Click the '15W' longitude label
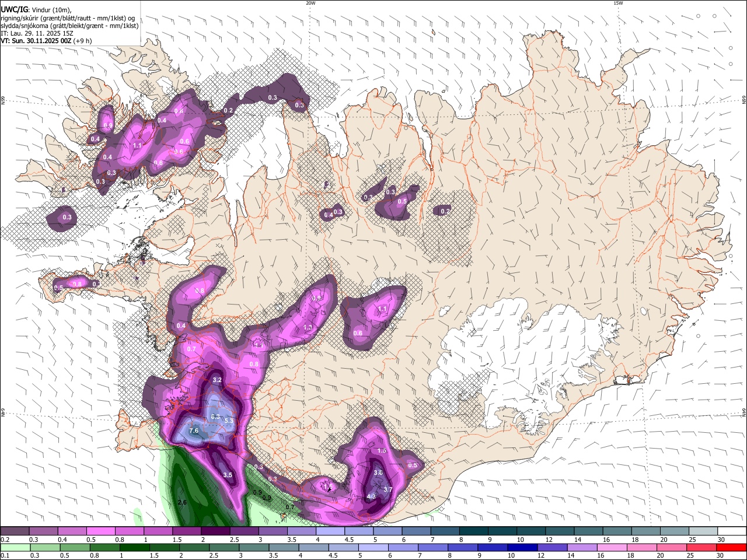The image size is (747, 560). [x=618, y=3]
